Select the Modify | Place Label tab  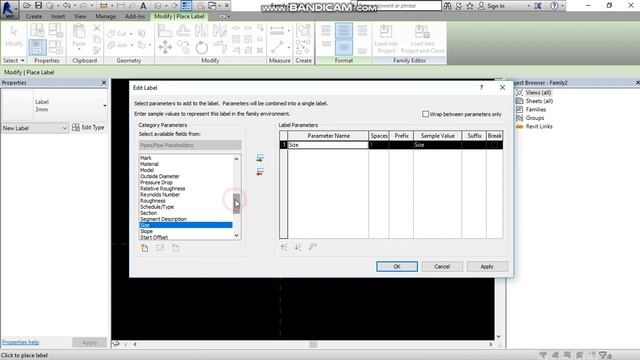coord(179,16)
